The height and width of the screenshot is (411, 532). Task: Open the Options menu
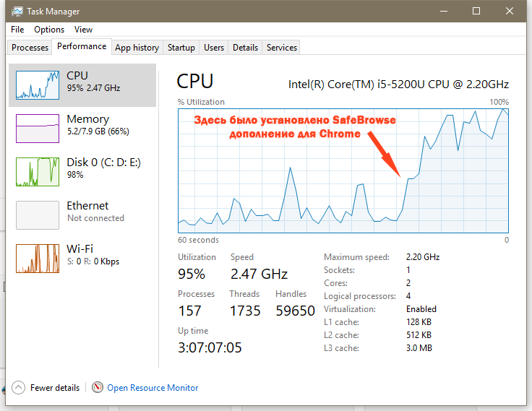49,30
